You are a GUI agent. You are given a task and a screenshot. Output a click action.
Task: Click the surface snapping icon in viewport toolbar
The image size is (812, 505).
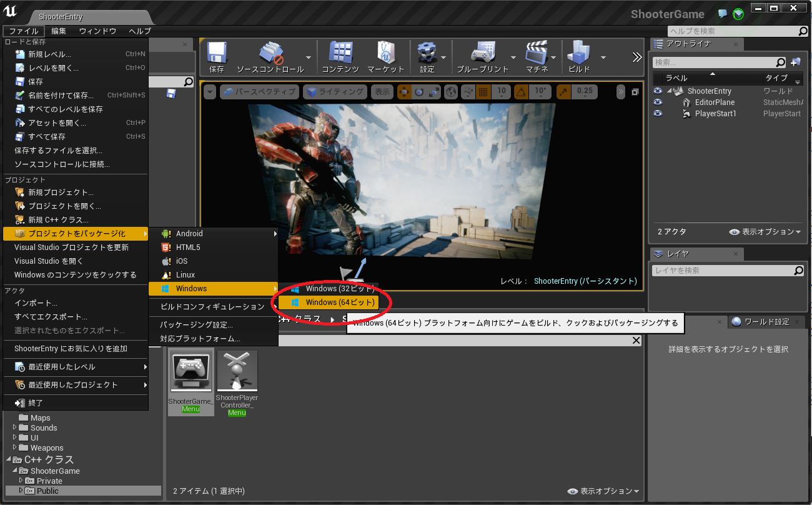point(468,92)
